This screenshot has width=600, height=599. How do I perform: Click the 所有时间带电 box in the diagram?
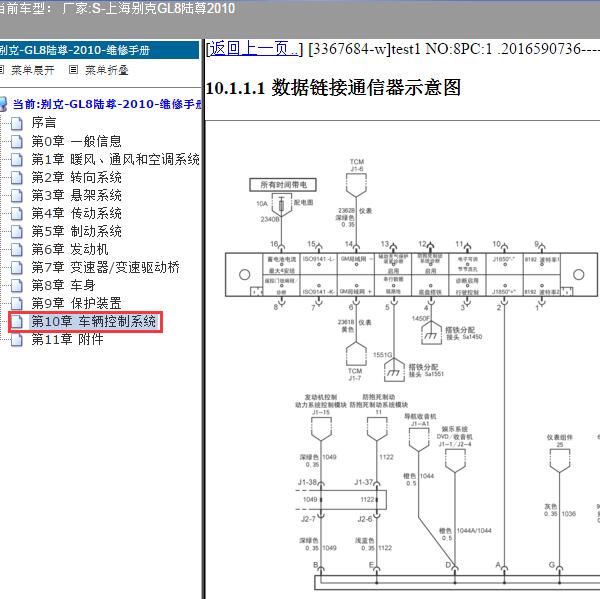283,184
